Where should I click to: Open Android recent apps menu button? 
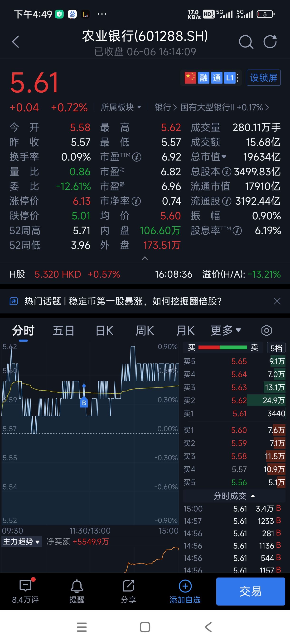click(82, 627)
